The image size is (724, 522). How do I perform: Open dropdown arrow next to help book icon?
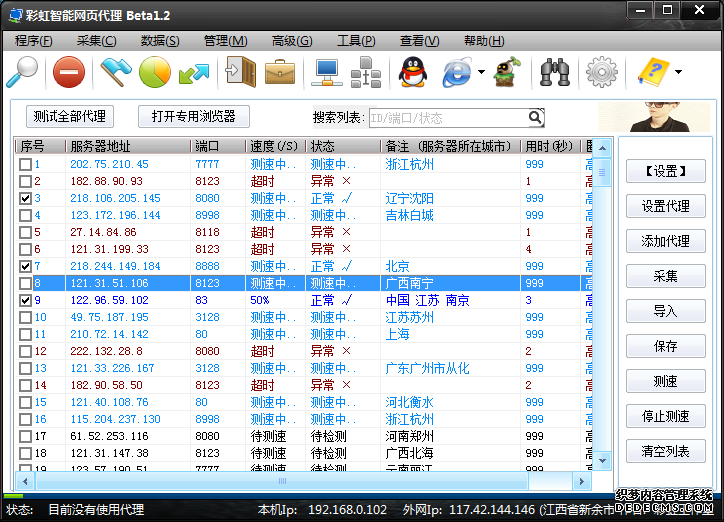tap(678, 72)
